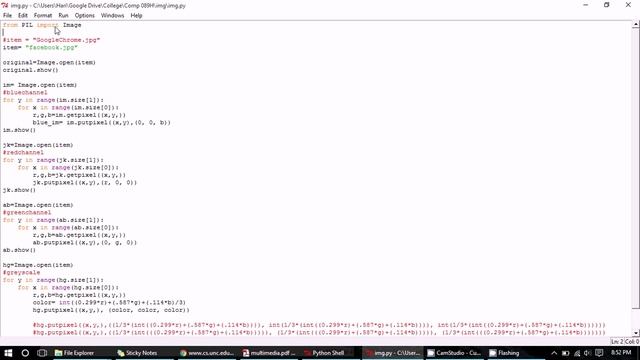Click the vertical scrollbar thumb
The height and width of the screenshot is (360, 640).
pyautogui.click(x=636, y=169)
